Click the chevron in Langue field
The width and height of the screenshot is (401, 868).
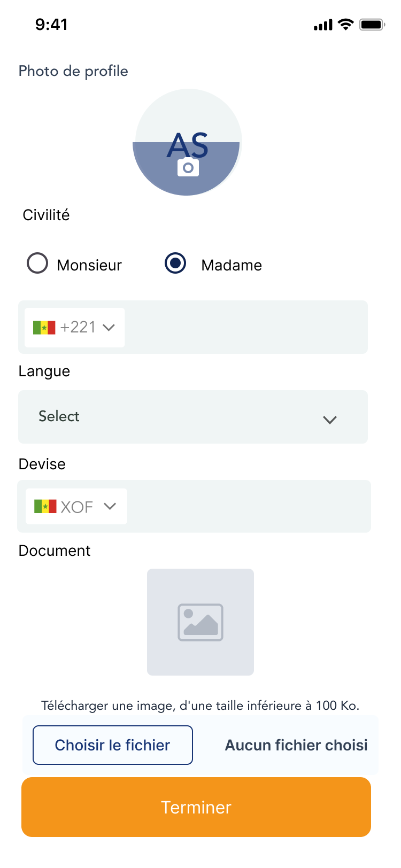330,420
